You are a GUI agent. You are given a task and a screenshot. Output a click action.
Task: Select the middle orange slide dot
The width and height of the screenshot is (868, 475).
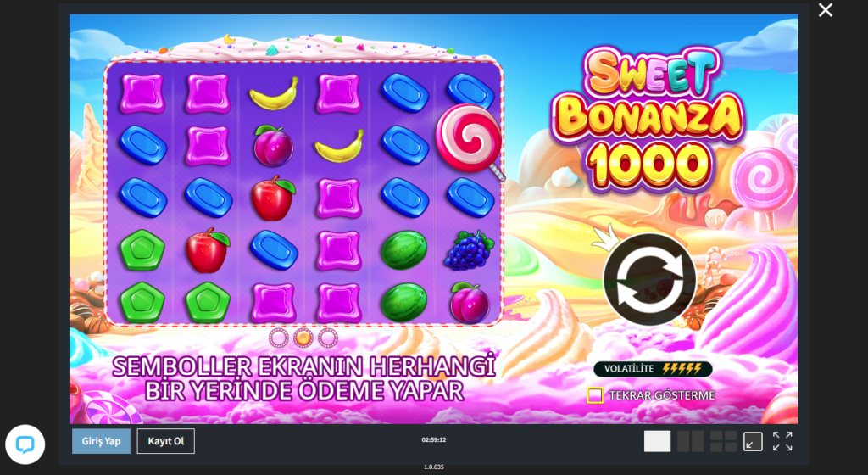pyautogui.click(x=303, y=337)
